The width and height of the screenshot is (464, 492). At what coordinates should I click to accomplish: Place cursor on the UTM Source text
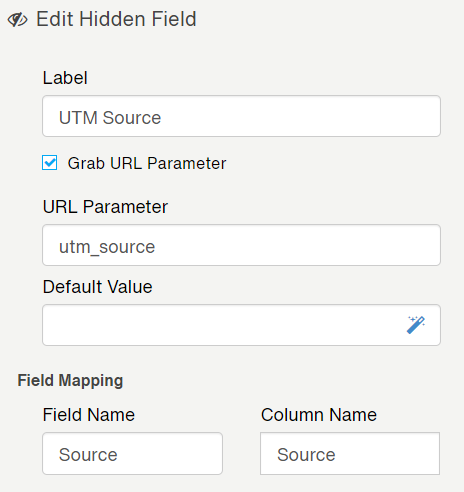point(110,118)
